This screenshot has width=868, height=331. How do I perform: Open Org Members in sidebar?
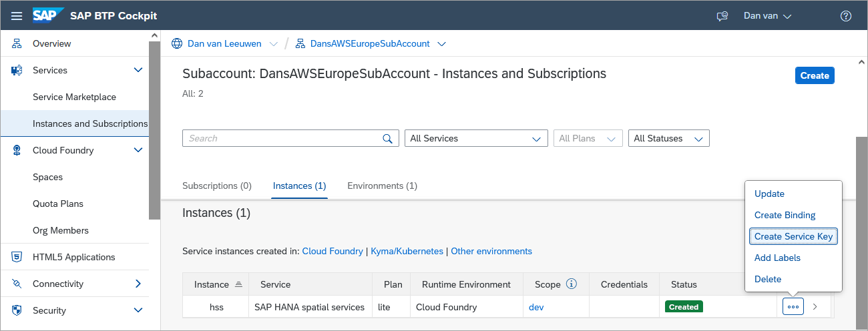tap(61, 230)
